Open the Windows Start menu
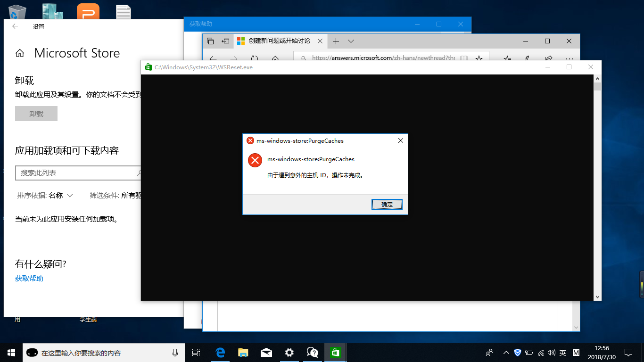 pyautogui.click(x=11, y=352)
